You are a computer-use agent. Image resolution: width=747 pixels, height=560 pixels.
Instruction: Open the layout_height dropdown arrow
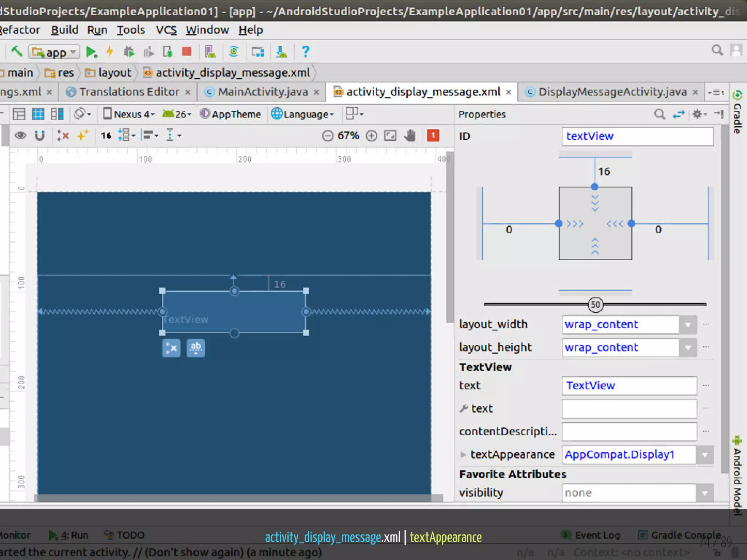point(688,347)
